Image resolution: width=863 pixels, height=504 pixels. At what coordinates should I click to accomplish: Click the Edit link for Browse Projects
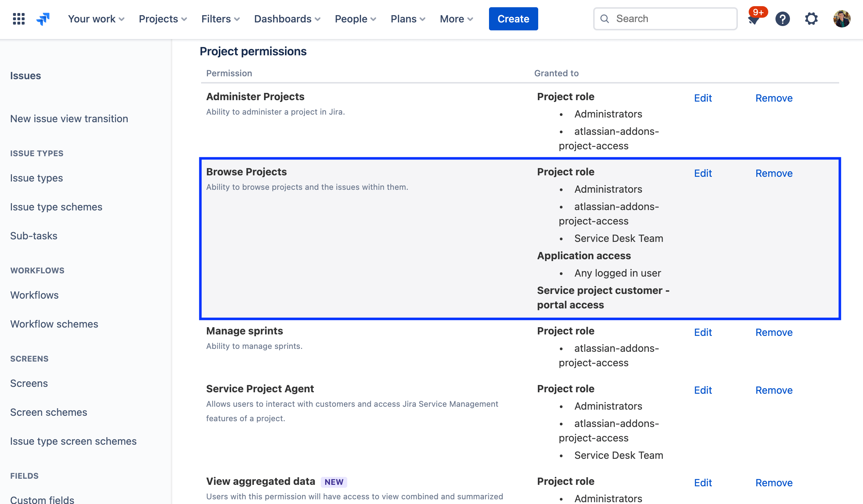point(703,174)
